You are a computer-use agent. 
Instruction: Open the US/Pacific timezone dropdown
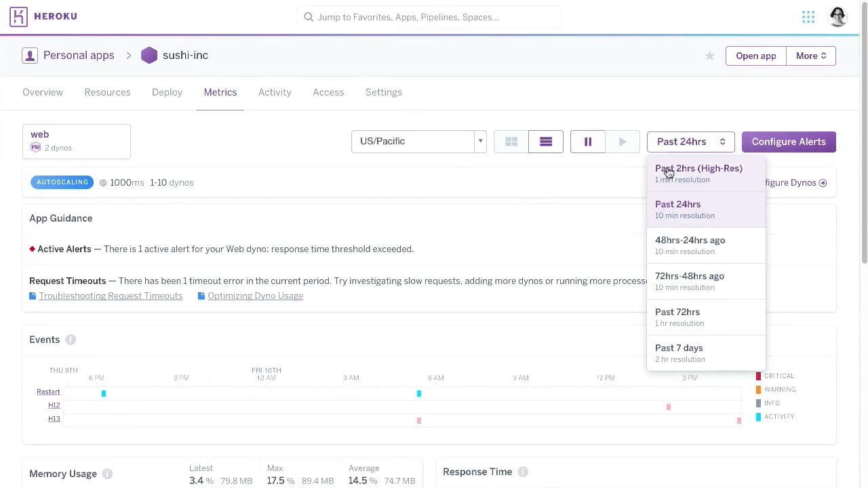(x=419, y=142)
